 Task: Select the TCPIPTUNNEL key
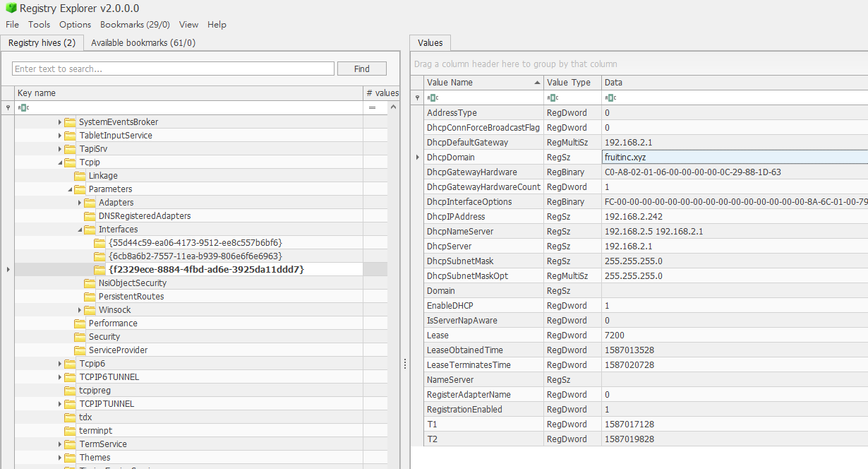pos(107,404)
